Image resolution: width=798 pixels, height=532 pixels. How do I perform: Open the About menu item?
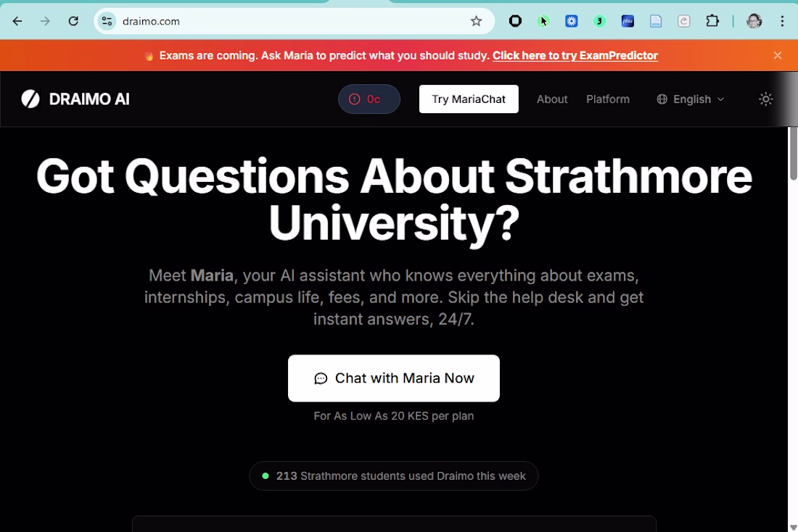click(551, 99)
